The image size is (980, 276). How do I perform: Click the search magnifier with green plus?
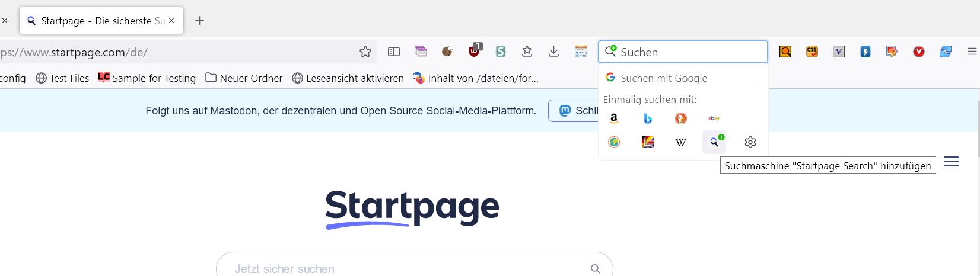610,52
